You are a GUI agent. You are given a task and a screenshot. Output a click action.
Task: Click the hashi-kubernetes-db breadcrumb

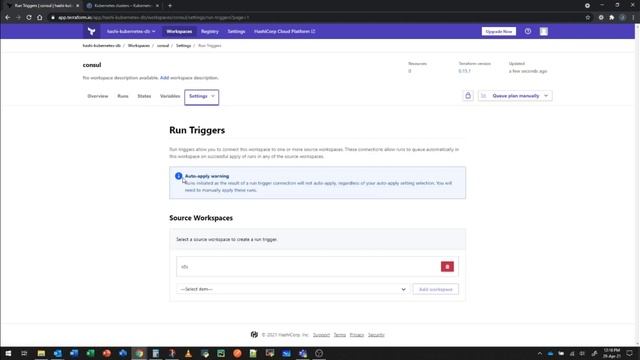[102, 46]
